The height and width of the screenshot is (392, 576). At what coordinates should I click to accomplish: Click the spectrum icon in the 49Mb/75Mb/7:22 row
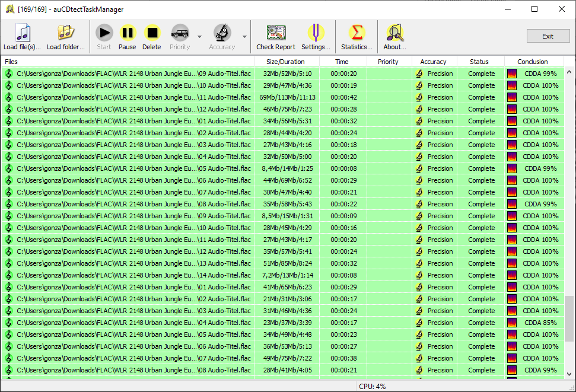tap(512, 358)
